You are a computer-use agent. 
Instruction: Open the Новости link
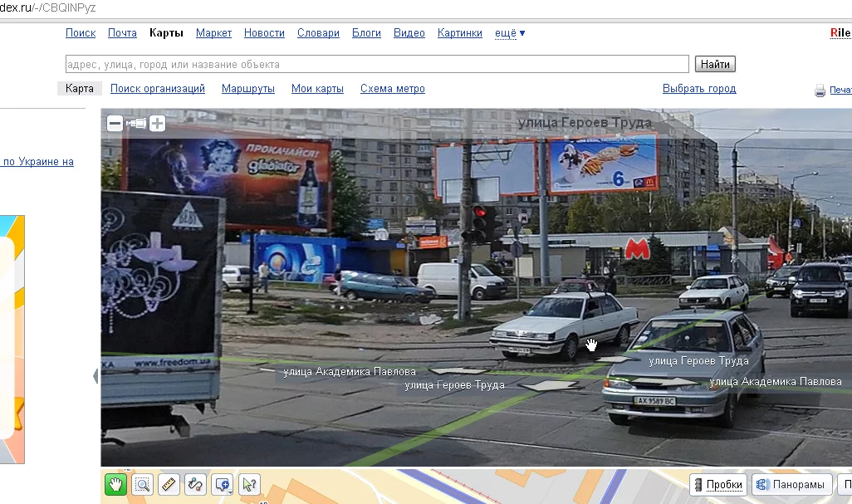(264, 33)
